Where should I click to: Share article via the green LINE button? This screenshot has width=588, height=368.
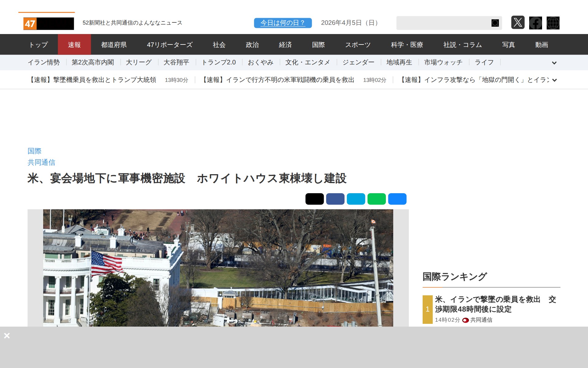click(x=377, y=199)
